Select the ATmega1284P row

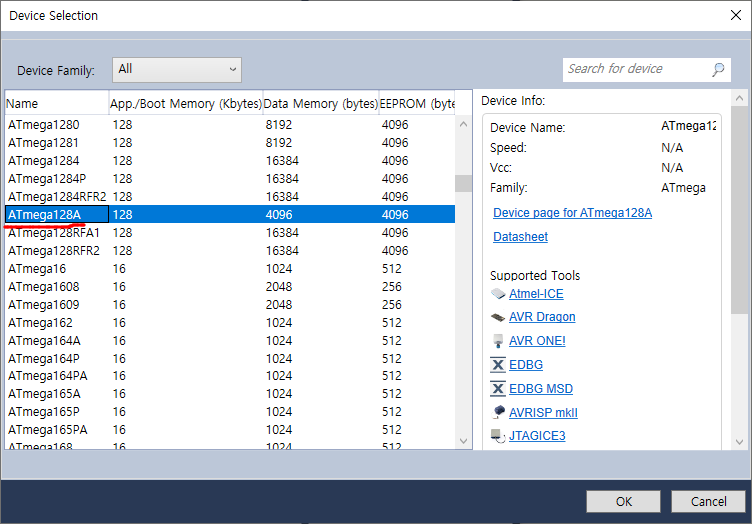(230, 179)
